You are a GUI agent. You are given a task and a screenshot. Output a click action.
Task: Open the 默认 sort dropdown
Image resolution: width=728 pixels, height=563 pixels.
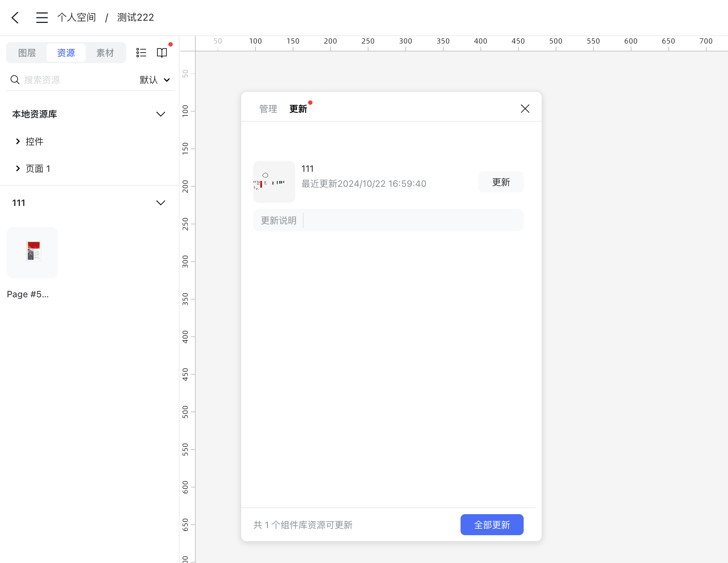(155, 80)
